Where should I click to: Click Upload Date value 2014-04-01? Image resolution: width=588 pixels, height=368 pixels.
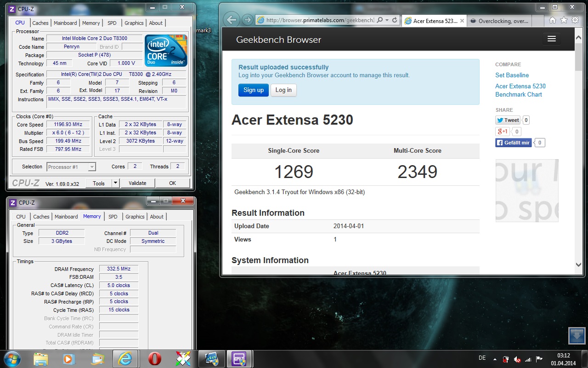coord(349,226)
